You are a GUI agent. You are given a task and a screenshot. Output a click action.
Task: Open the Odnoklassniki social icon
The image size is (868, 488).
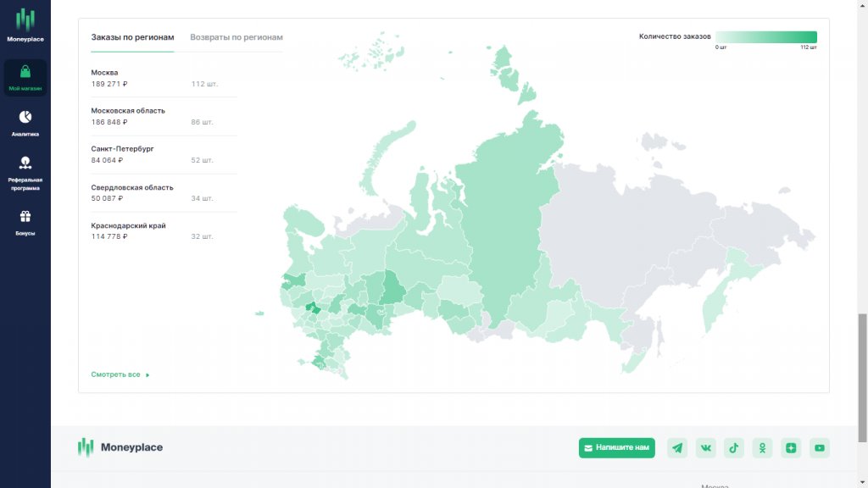click(x=762, y=447)
